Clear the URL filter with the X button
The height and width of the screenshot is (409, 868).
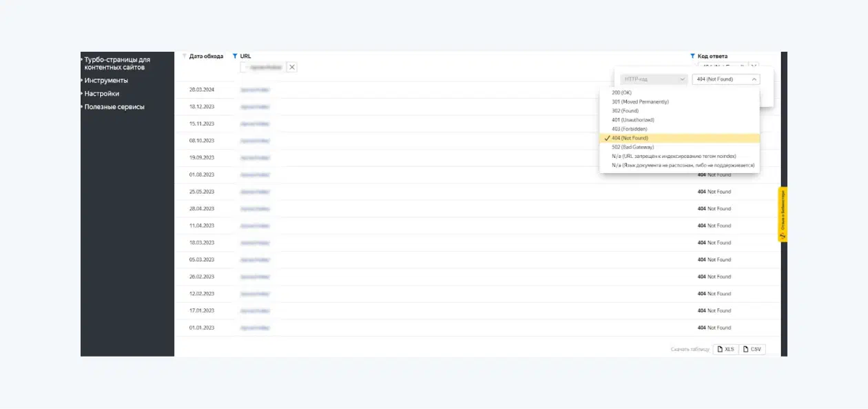(292, 67)
